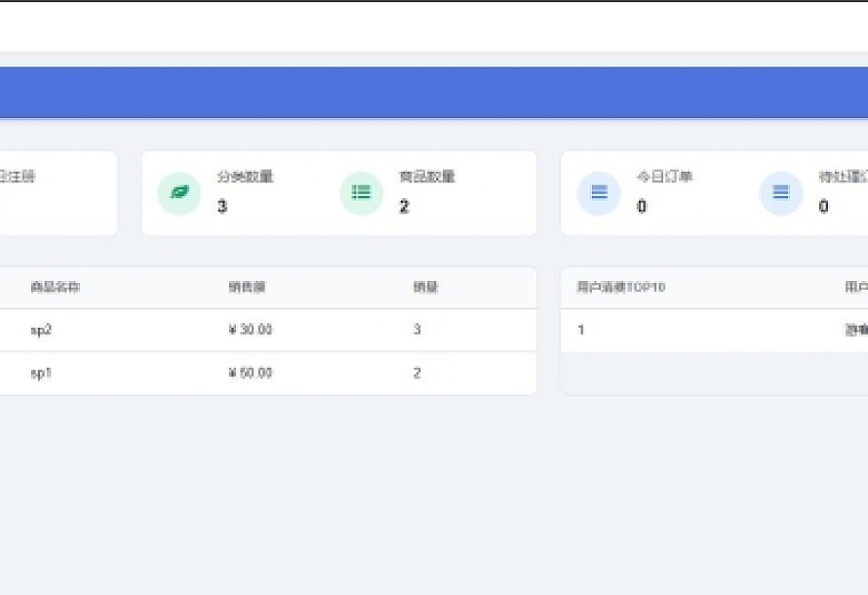
Task: Click the 商品数量 count showing 2
Action: point(404,207)
